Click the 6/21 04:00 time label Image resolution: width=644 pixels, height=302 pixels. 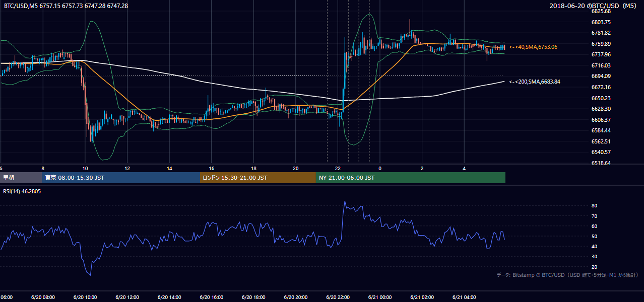[464, 297]
